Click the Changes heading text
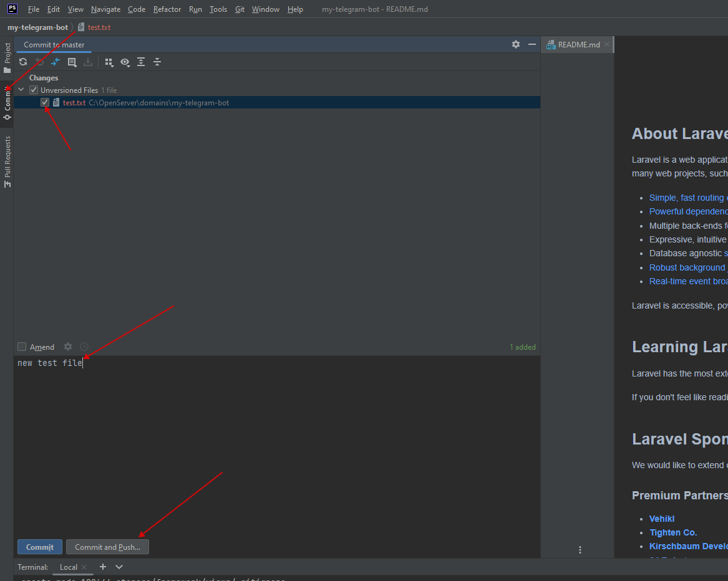This screenshot has width=728, height=581. [44, 78]
